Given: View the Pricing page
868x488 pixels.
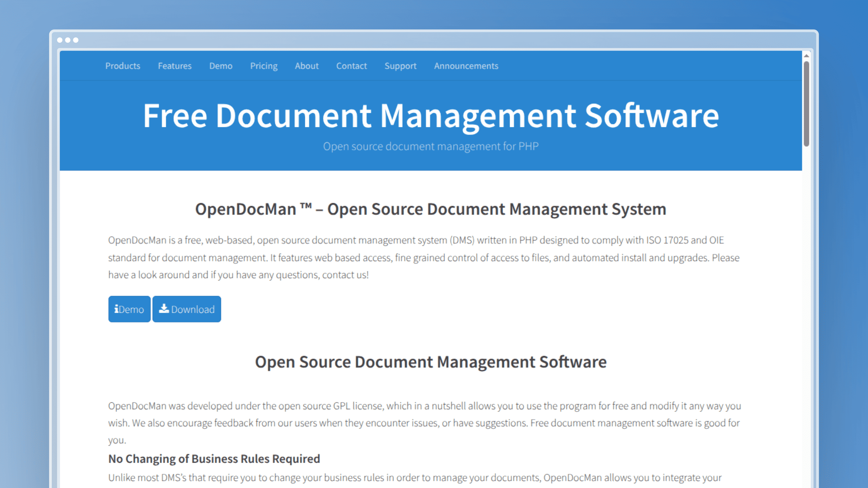Looking at the screenshot, I should [x=264, y=66].
